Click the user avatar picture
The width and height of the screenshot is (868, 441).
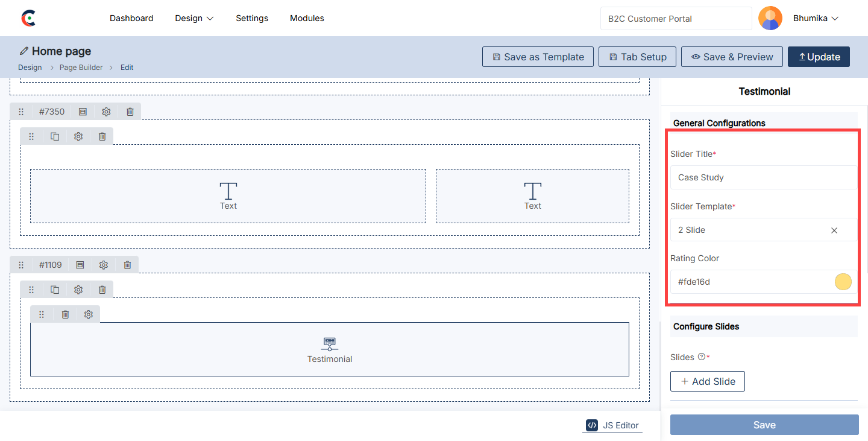(770, 18)
